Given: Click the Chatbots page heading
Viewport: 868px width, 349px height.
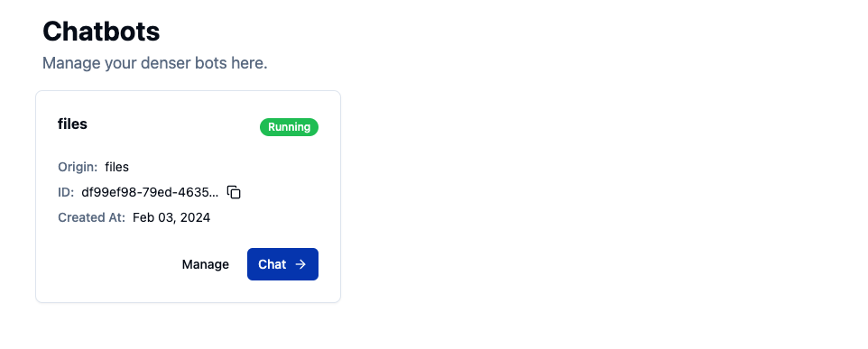Looking at the screenshot, I should point(101,31).
